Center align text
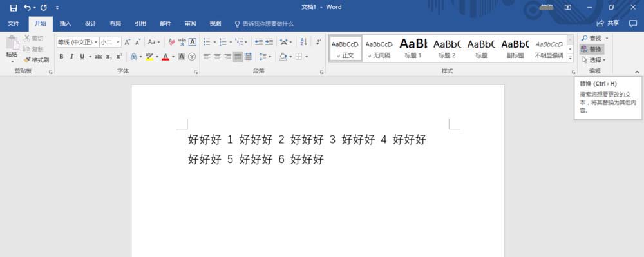 [217, 57]
